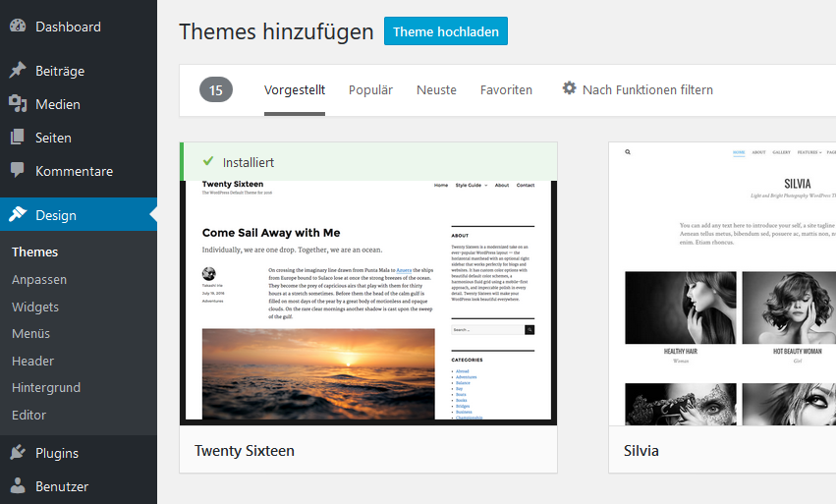Click the Design paintbrush icon
This screenshot has width=836, height=504.
18,214
